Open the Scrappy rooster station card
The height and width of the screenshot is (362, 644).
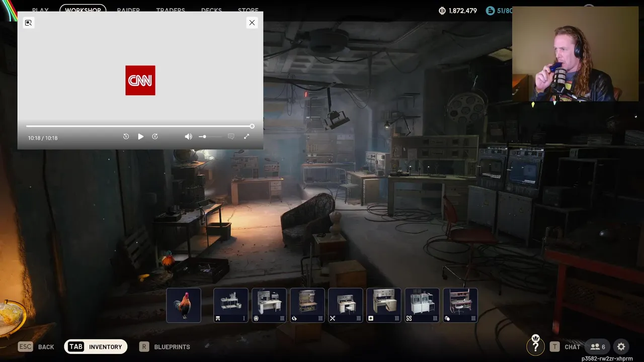184,305
